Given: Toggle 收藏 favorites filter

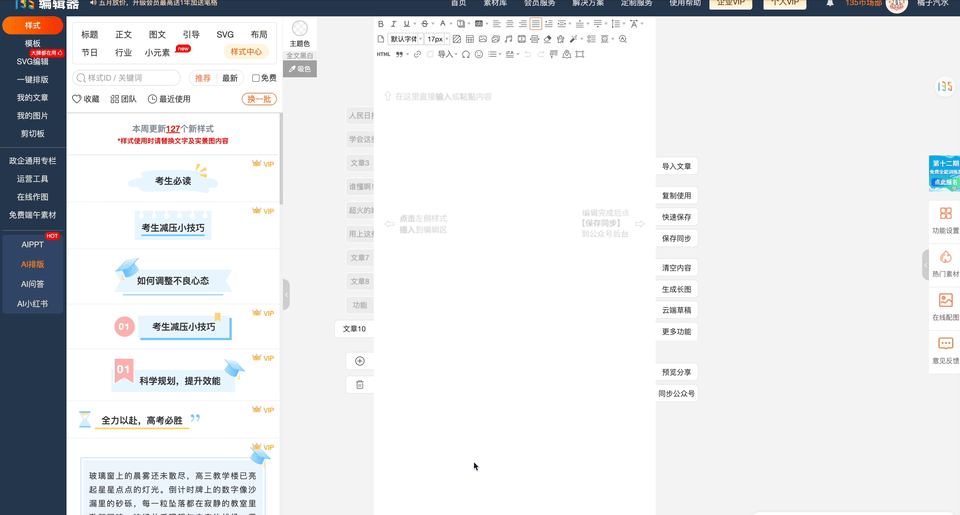Looking at the screenshot, I should (x=86, y=99).
